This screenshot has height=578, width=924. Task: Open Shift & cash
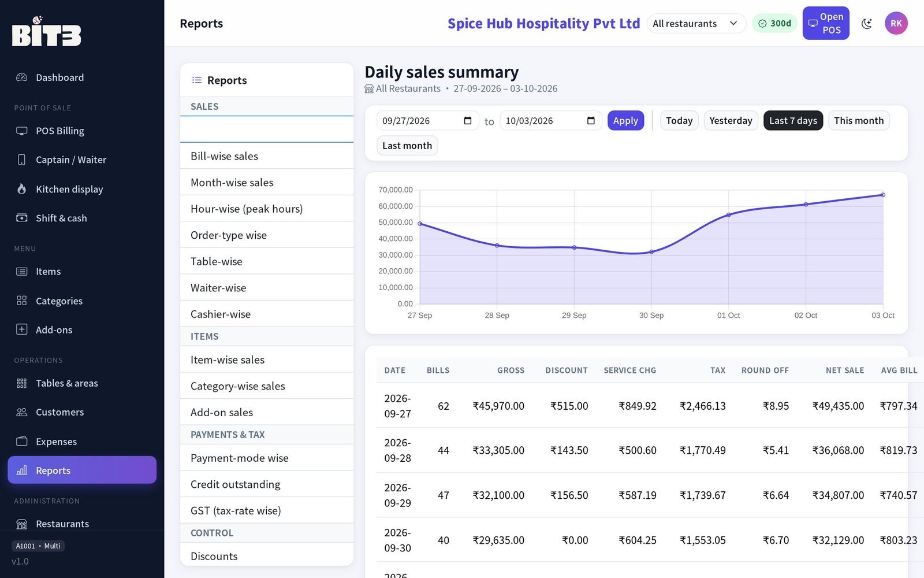click(x=82, y=218)
